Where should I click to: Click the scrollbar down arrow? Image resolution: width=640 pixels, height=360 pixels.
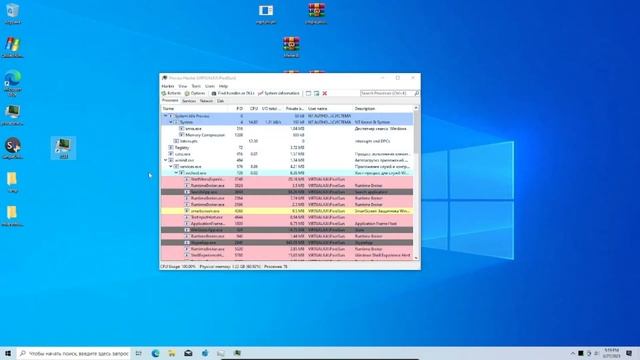416,258
